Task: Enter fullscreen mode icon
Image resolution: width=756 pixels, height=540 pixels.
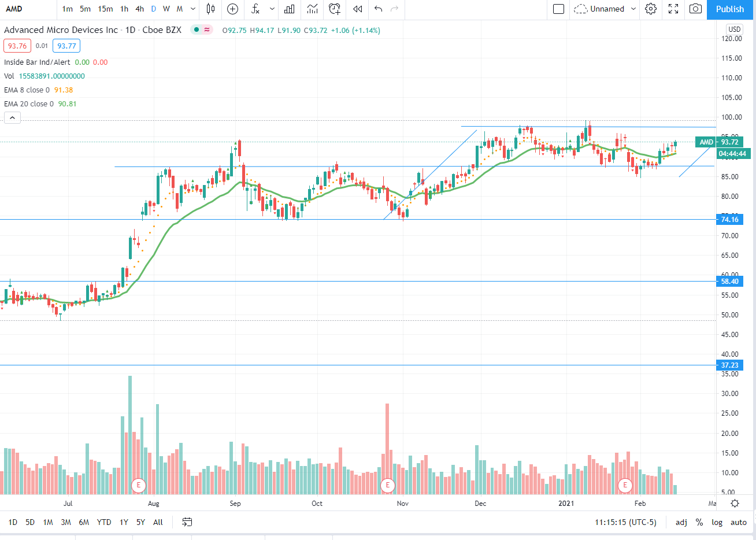Action: coord(673,9)
